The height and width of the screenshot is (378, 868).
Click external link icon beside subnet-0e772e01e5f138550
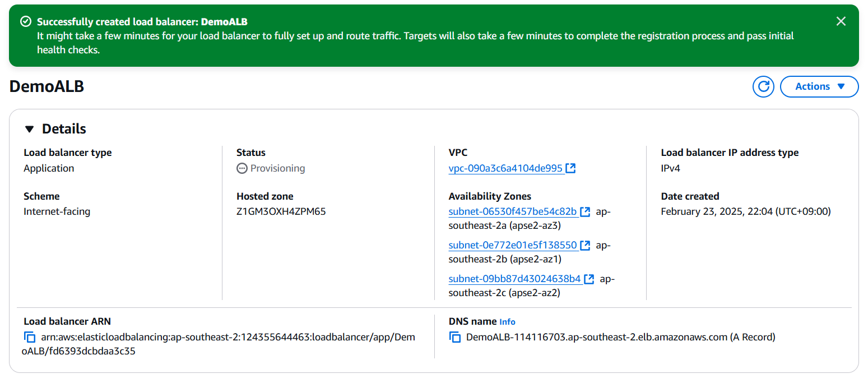pyautogui.click(x=585, y=245)
